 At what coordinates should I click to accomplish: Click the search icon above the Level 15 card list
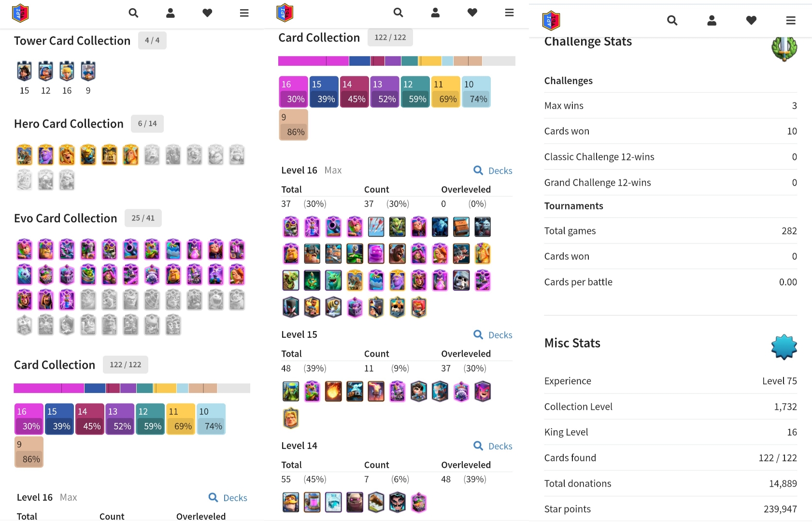pos(398,12)
